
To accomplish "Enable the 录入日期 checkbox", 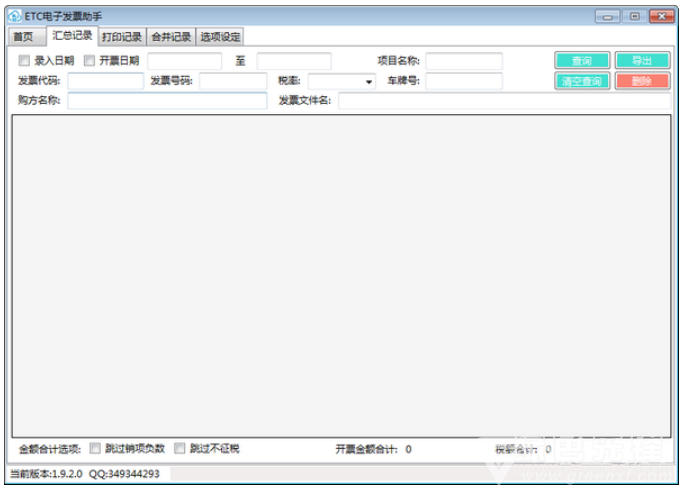I will 24,60.
